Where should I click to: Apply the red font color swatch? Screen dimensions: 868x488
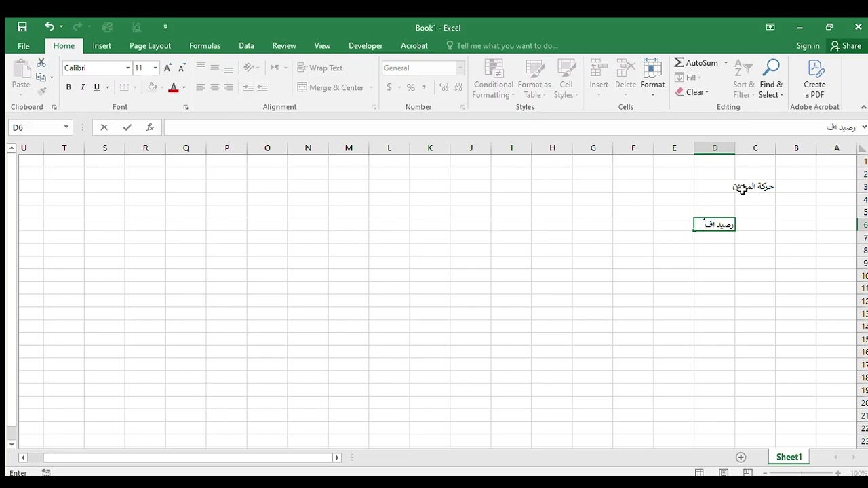point(173,87)
